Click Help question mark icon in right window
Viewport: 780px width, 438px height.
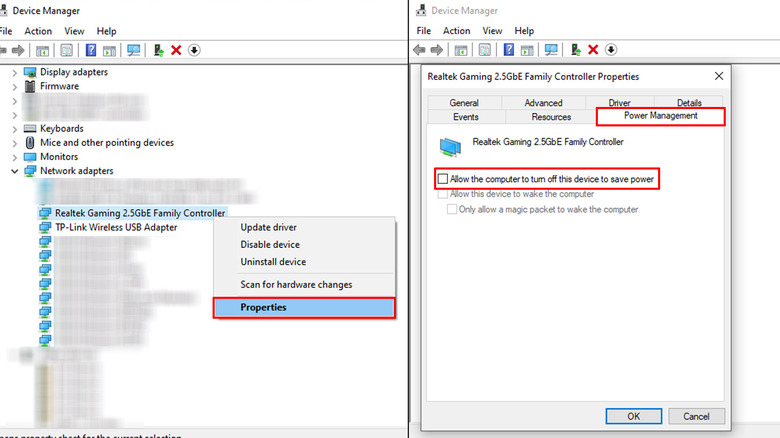pos(509,50)
